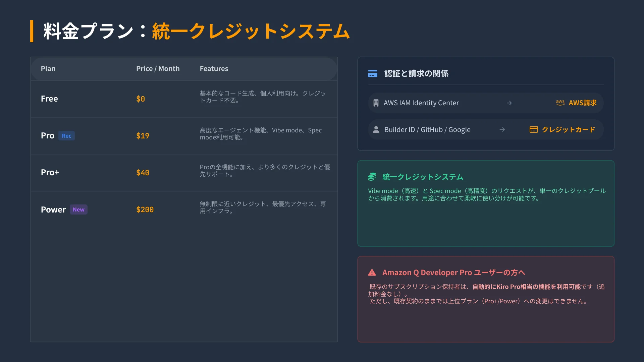This screenshot has width=644, height=362.
Task: Click the coins icon beside 統一クレジットシステム card title
Action: [372, 177]
